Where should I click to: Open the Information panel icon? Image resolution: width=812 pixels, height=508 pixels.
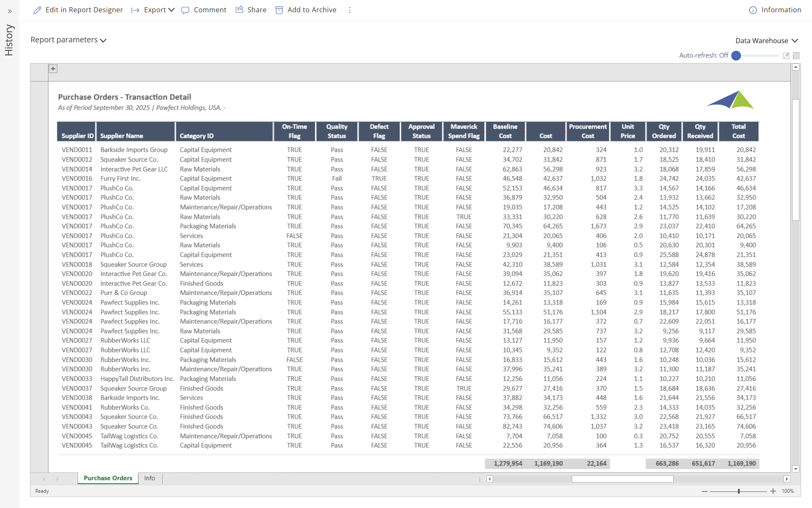[753, 10]
